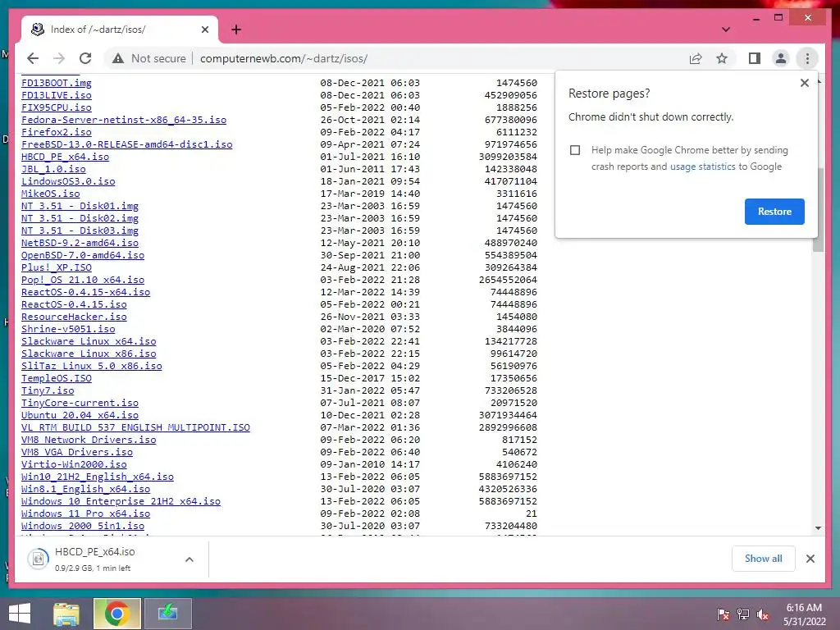Open the ReactOS-0.4.15-x64.iso link
This screenshot has height=630, width=840.
coord(85,293)
